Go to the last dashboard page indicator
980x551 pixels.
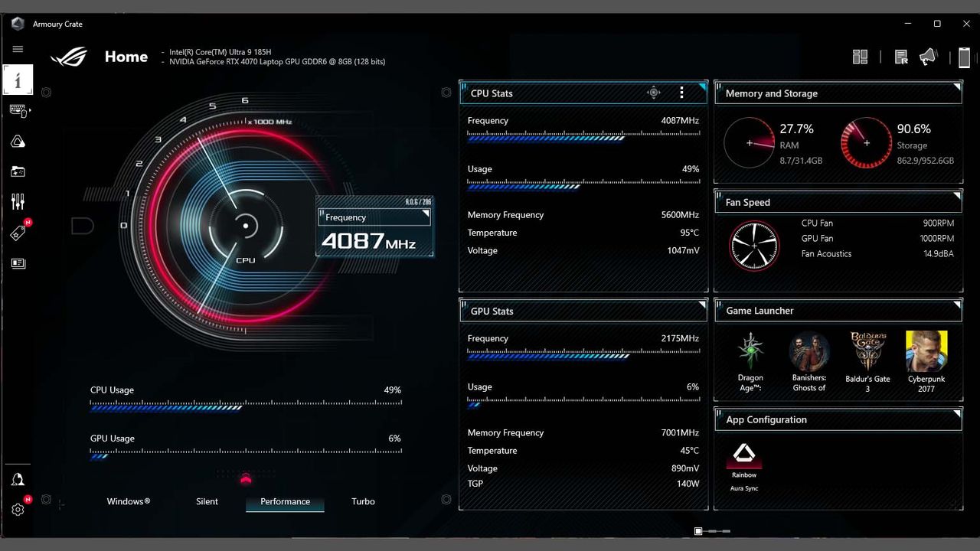(726, 531)
